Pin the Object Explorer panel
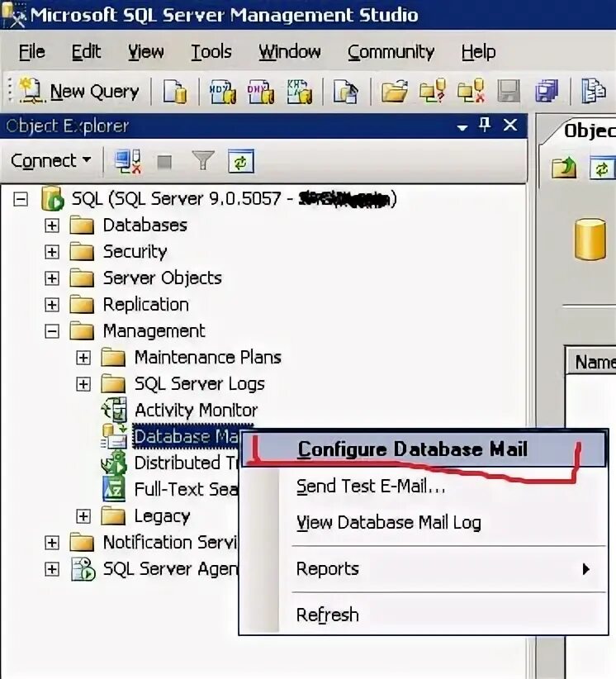This screenshot has width=616, height=679. point(485,126)
